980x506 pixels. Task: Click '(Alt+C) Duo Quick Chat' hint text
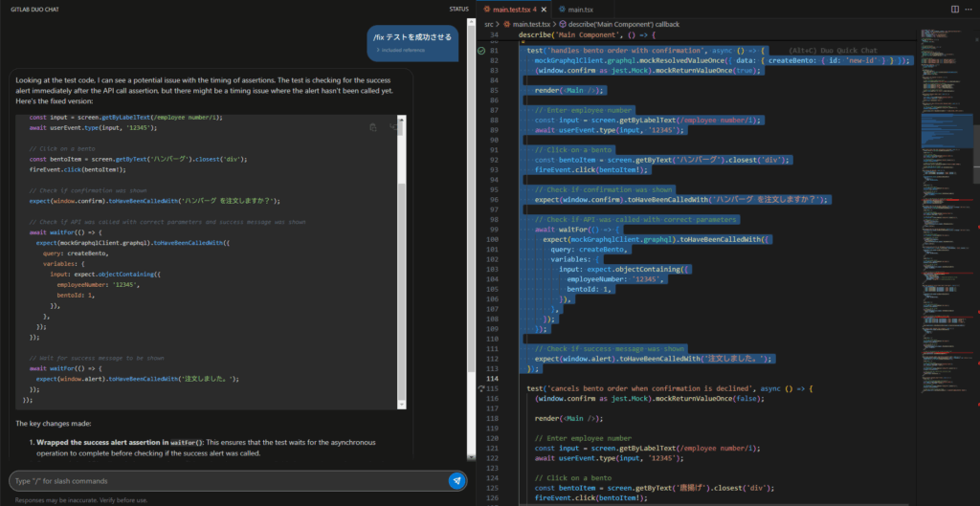point(834,51)
